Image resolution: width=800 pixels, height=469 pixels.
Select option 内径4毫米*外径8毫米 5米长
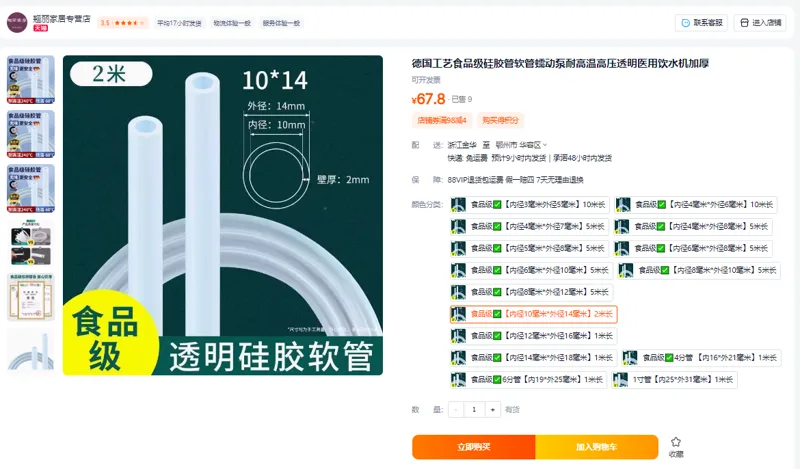point(693,227)
